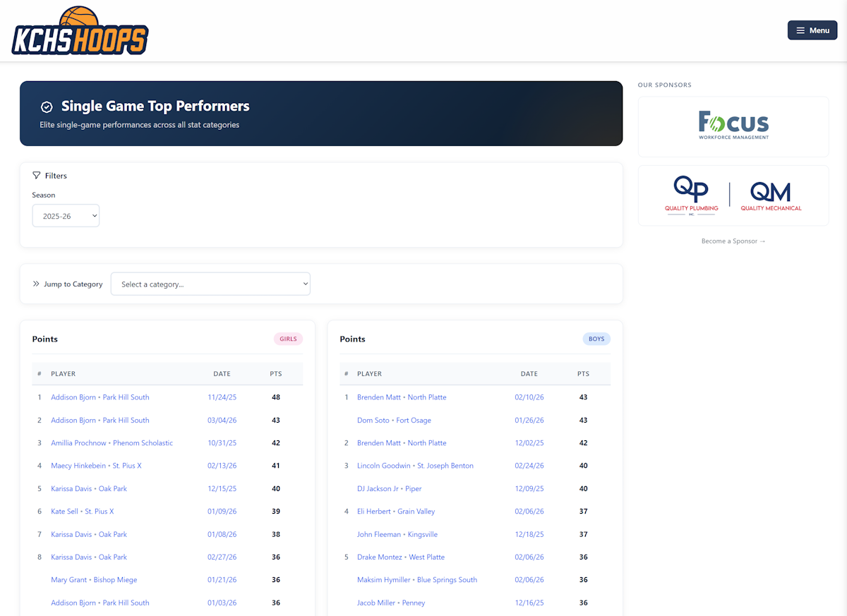The image size is (847, 616).
Task: Click the KCHS Hoops logo
Action: click(80, 31)
